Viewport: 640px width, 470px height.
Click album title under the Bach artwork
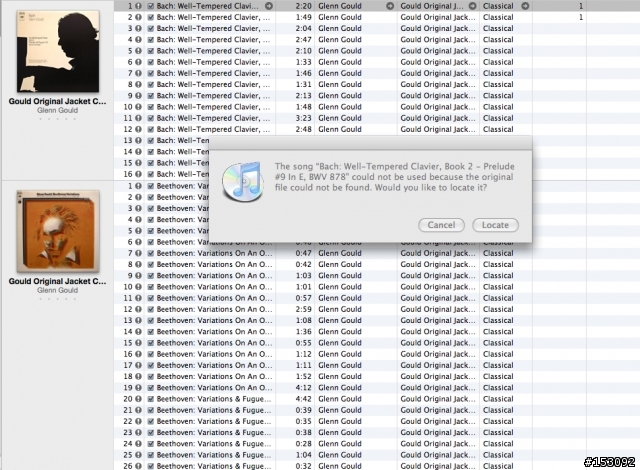[x=58, y=101]
